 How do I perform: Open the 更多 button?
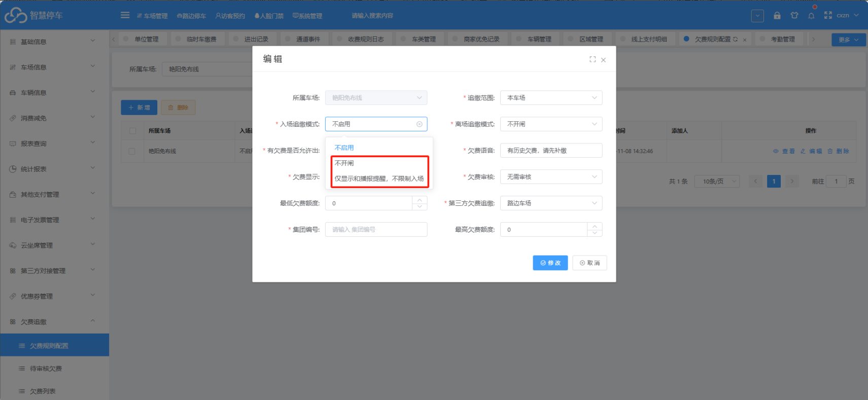[x=848, y=40]
